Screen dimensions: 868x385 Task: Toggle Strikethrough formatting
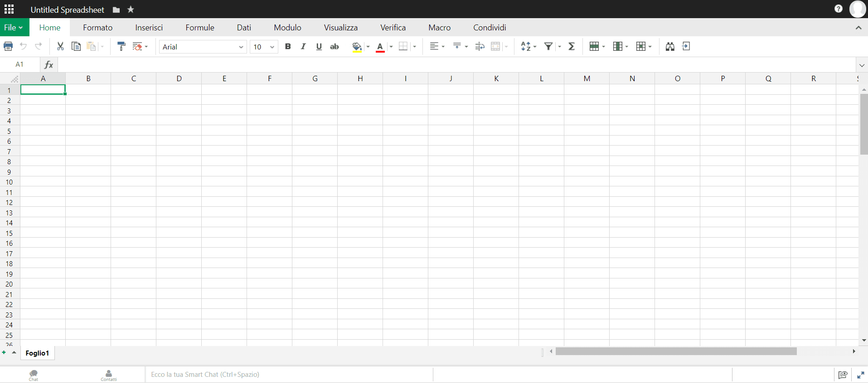click(x=335, y=46)
